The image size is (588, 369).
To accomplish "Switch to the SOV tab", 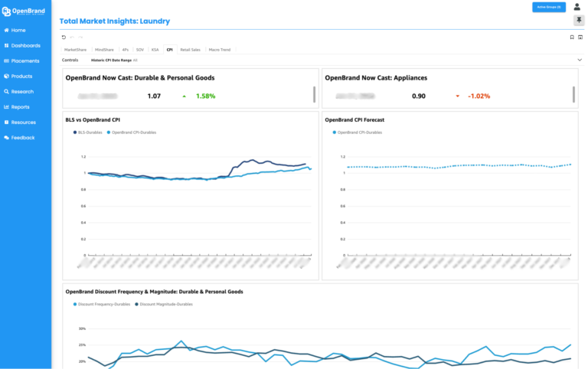I will 140,50.
